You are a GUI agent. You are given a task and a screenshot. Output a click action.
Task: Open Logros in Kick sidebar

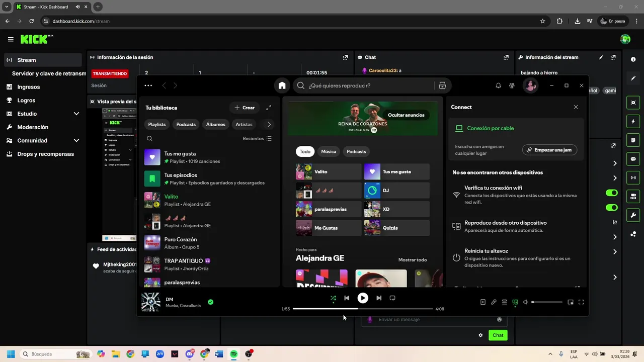click(x=43, y=100)
